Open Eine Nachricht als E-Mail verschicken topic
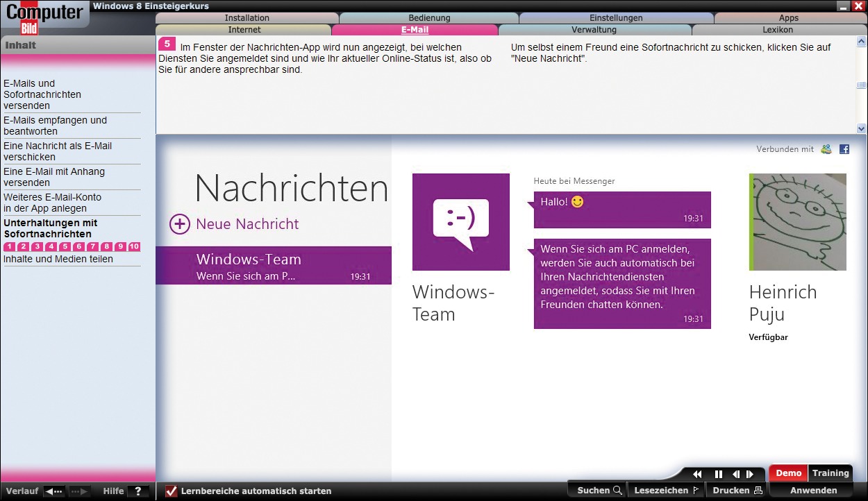 [58, 151]
